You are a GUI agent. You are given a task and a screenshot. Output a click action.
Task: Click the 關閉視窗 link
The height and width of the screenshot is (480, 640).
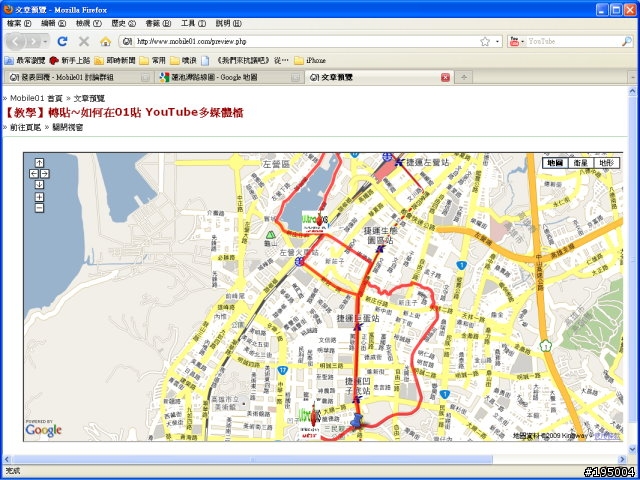click(67, 128)
